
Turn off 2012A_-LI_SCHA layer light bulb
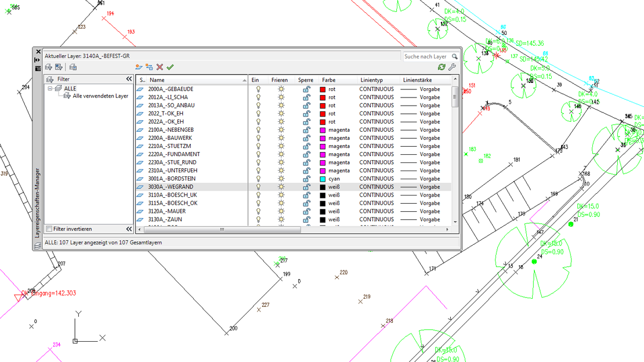point(258,97)
